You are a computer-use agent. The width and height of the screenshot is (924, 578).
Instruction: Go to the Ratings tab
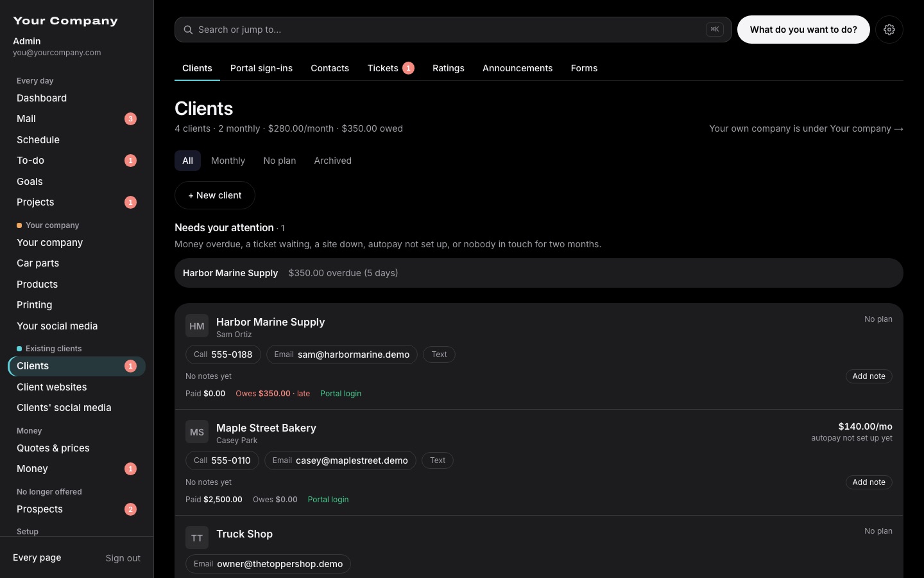point(449,68)
